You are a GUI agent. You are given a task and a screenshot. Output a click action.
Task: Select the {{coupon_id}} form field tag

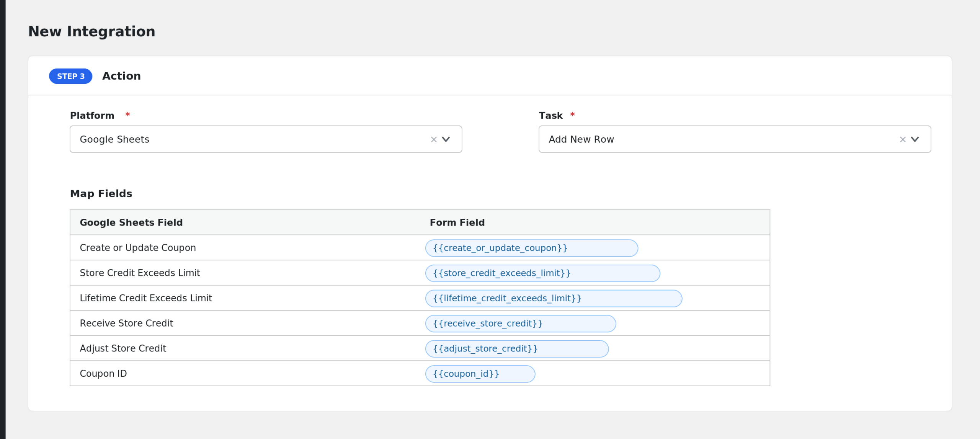click(480, 374)
